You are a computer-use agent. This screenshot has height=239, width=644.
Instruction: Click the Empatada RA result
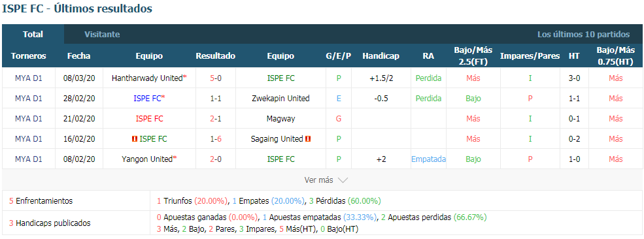(428, 159)
